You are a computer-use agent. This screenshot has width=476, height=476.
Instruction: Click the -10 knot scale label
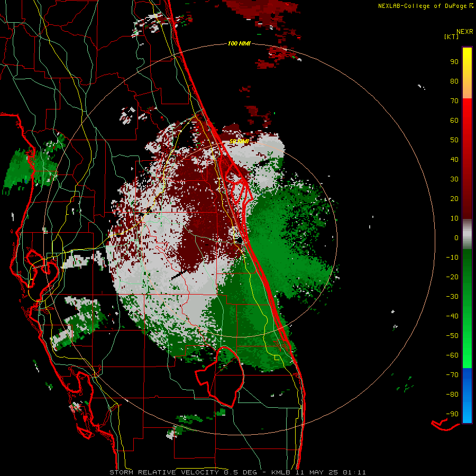pos(452,258)
